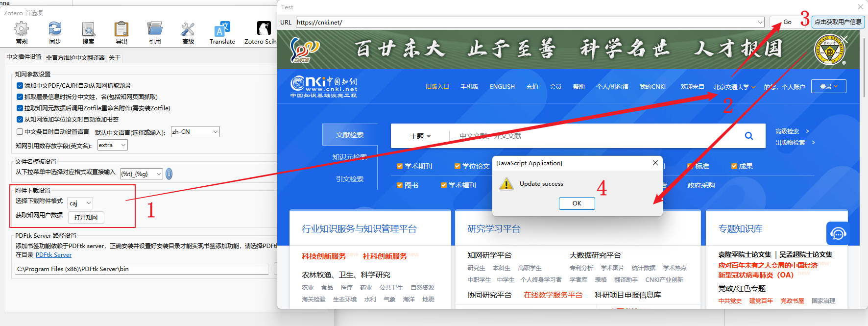Open the 高级 advanced preferences pane
The width and height of the screenshot is (868, 326).
(188, 33)
